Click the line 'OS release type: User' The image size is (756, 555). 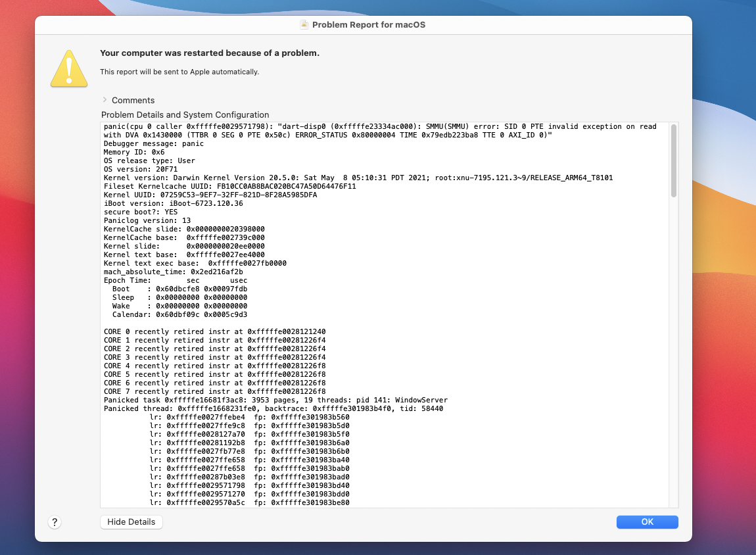(149, 161)
